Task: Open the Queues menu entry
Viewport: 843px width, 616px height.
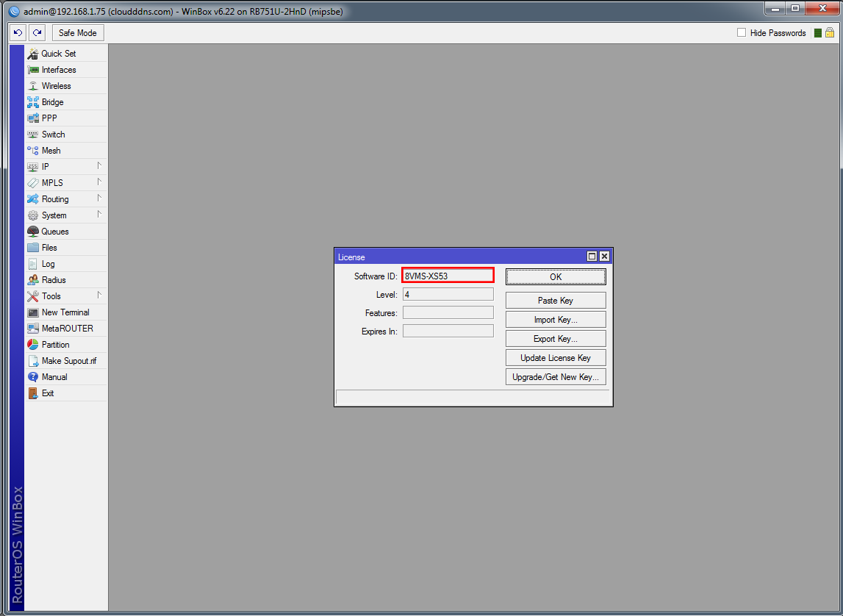Action: click(x=65, y=232)
